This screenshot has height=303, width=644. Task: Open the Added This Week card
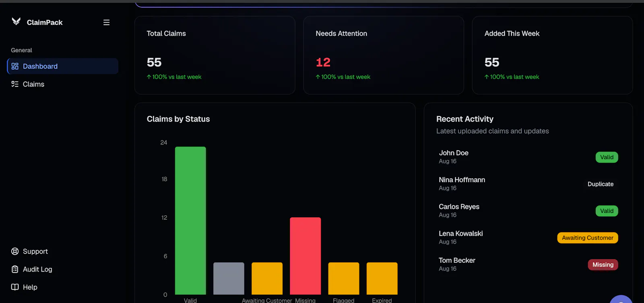point(552,55)
